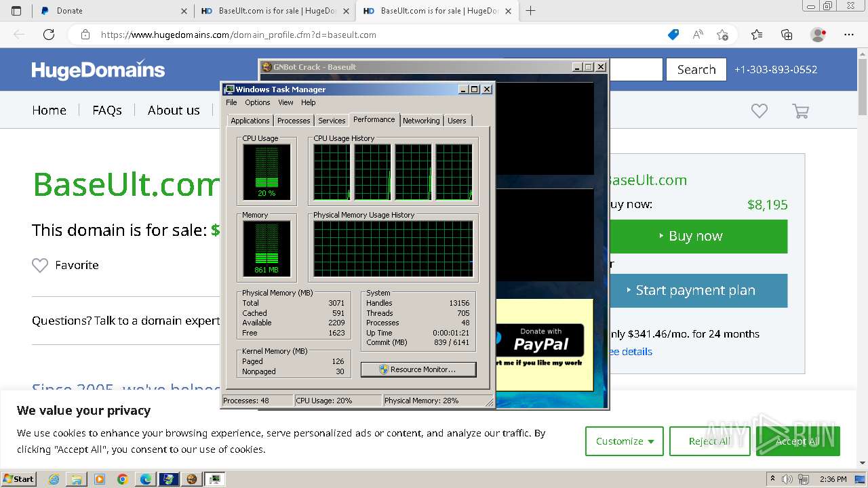Select the Performance tab
The image size is (868, 488).
tap(374, 119)
